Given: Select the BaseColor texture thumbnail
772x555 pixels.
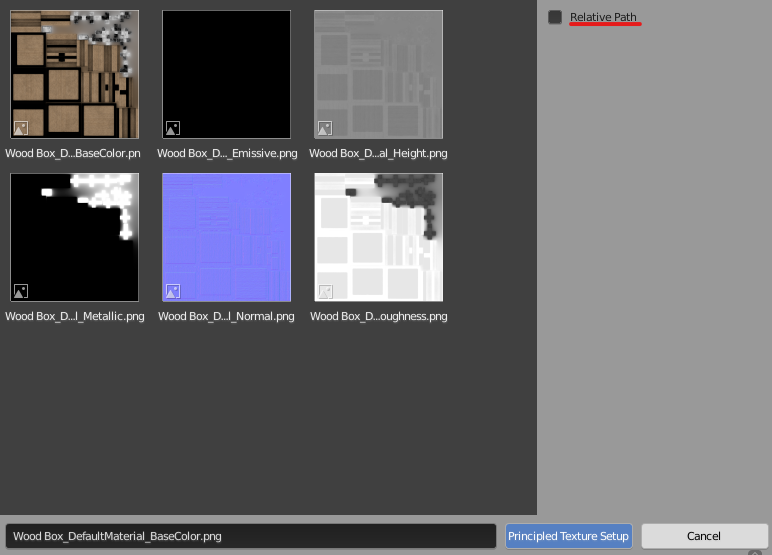Looking at the screenshot, I should point(74,74).
